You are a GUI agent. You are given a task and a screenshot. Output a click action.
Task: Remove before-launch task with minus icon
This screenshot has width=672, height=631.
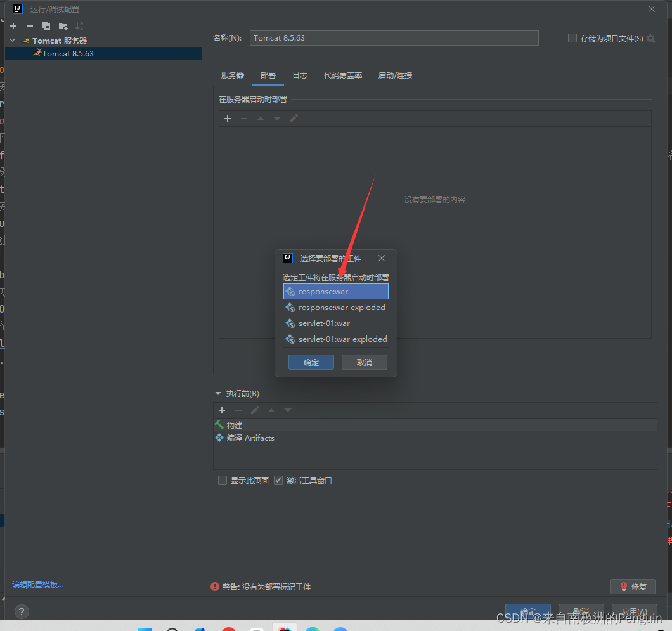click(238, 410)
